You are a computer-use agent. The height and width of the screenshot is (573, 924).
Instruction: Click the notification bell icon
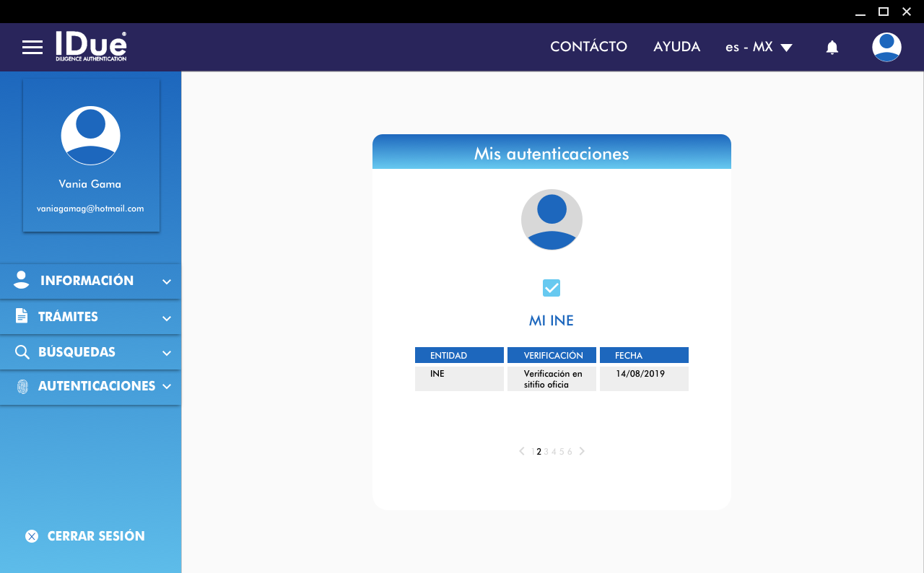832,48
